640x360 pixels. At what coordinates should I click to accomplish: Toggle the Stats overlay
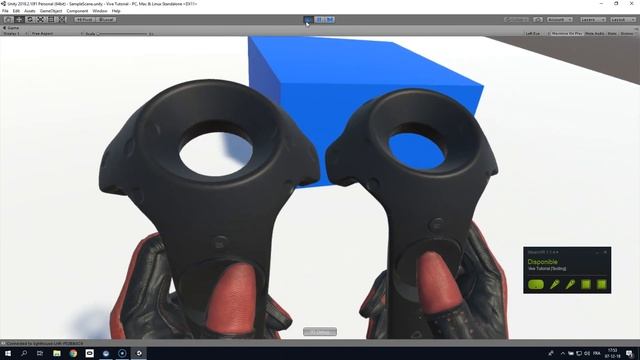pyautogui.click(x=612, y=33)
